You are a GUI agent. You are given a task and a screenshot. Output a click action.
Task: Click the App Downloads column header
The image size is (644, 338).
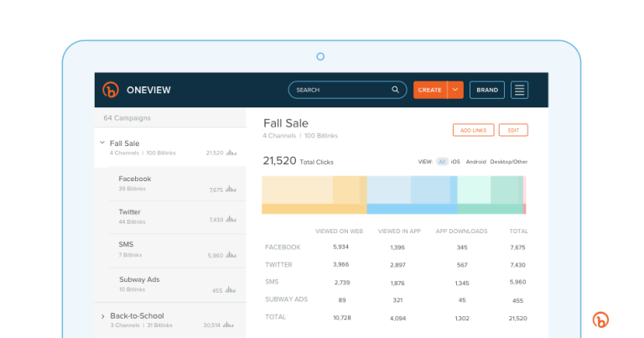[462, 231]
